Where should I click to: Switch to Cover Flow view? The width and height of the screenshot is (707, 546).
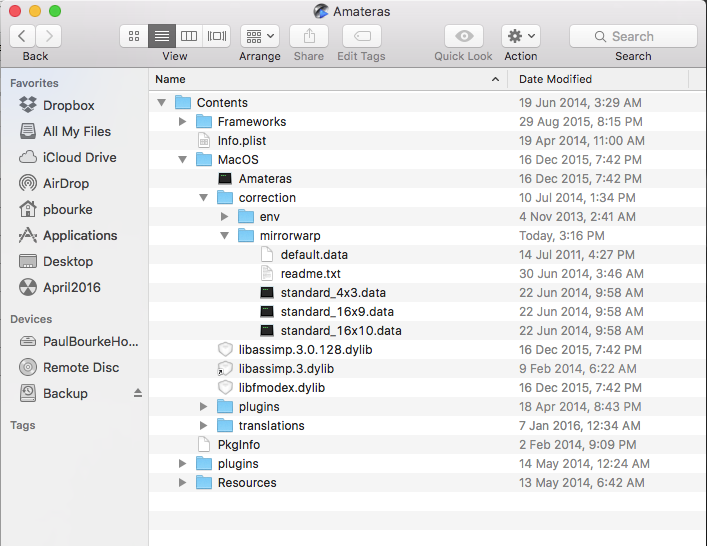(217, 36)
